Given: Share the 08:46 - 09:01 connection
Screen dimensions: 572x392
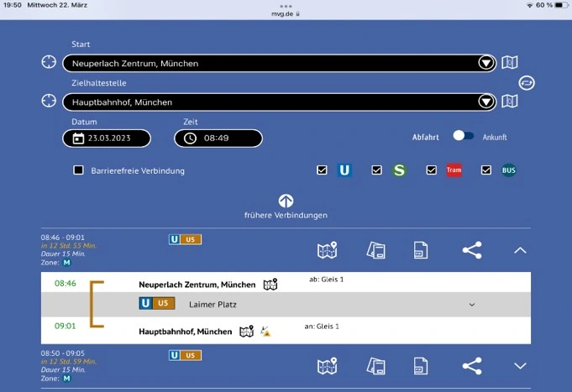Looking at the screenshot, I should 472,250.
